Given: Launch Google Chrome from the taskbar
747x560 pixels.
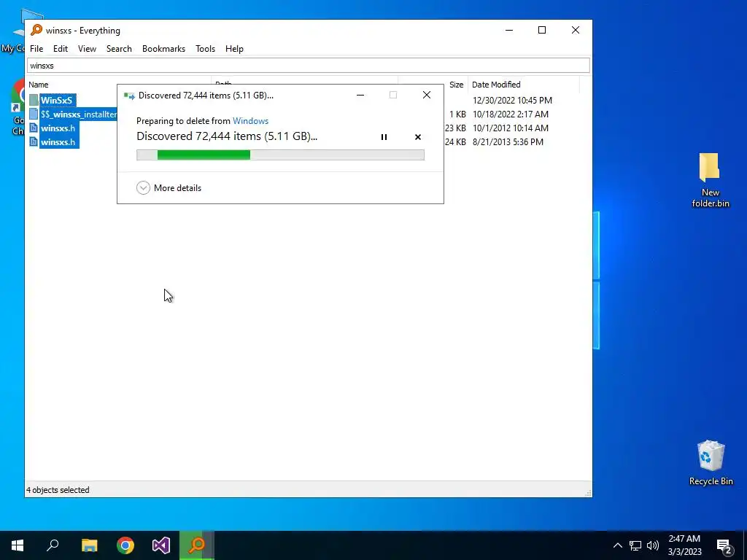Looking at the screenshot, I should (125, 545).
